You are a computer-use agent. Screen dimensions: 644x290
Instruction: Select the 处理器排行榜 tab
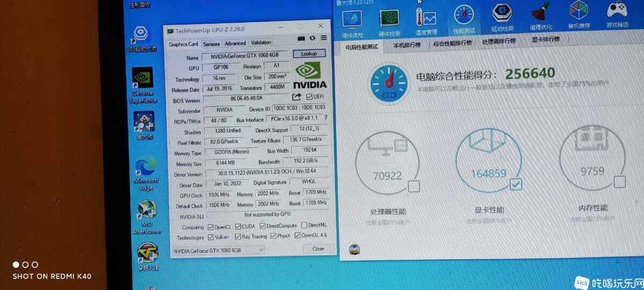click(x=499, y=41)
